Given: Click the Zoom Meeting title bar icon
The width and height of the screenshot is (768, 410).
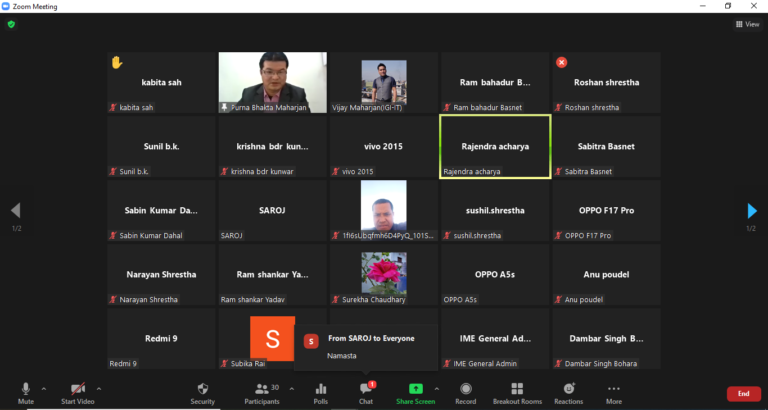Looking at the screenshot, I should point(6,6).
